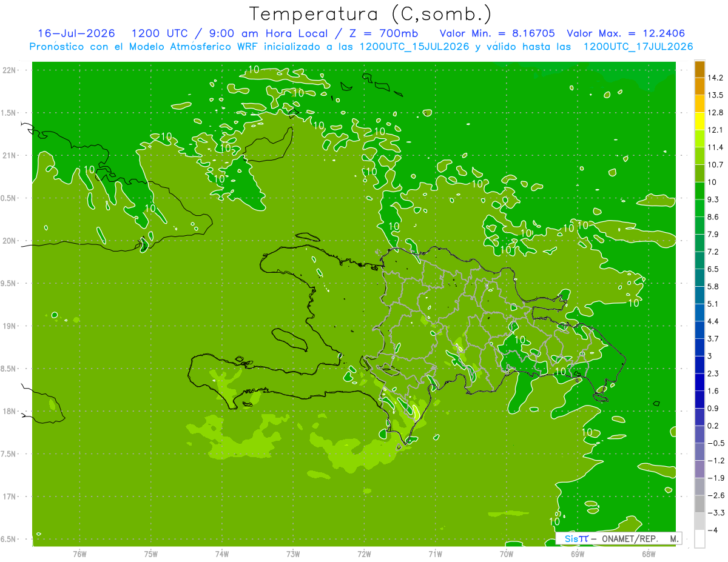Click the color scale value 10.7
Viewport: 728px width, 562px height.
point(716,165)
